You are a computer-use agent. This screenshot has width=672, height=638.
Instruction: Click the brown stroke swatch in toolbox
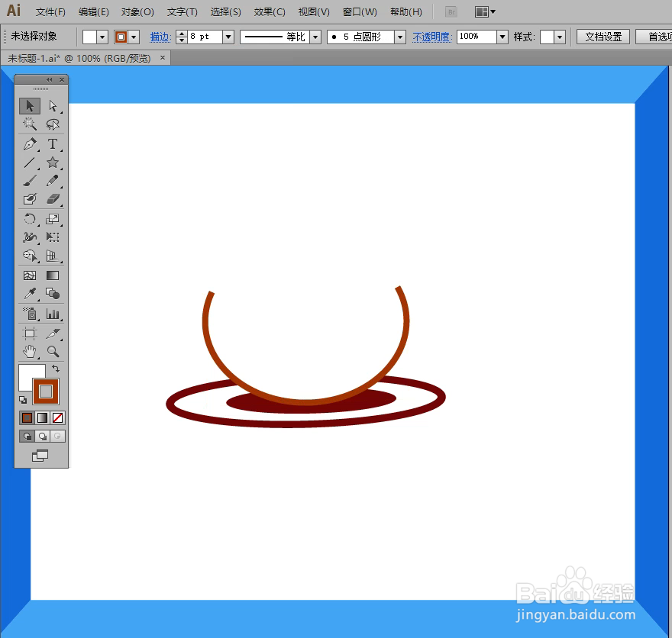pos(46,391)
